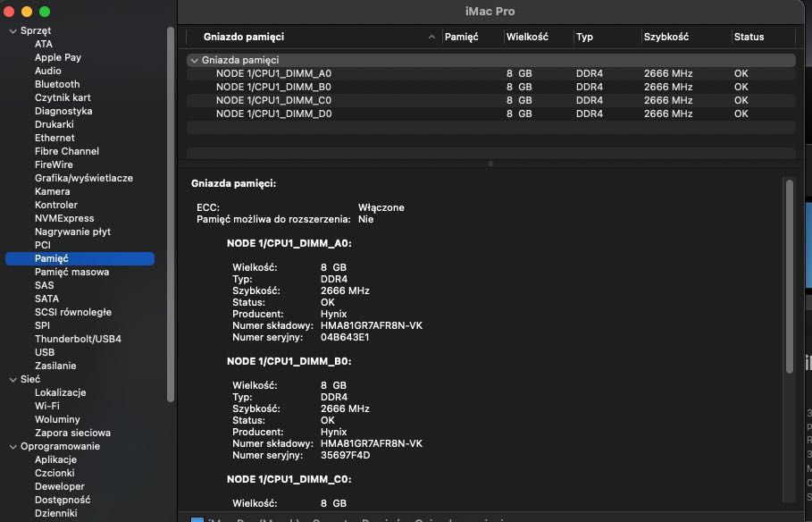
Task: Click the Gniazda pamięci: details heading
Action: point(233,183)
